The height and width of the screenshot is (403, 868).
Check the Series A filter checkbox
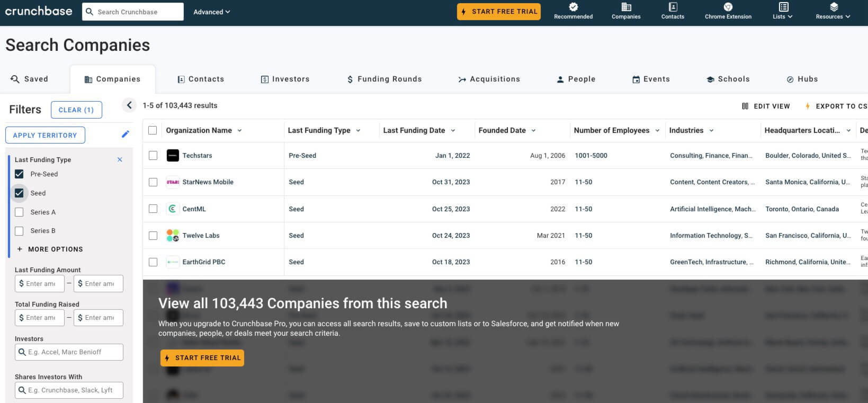coord(19,212)
